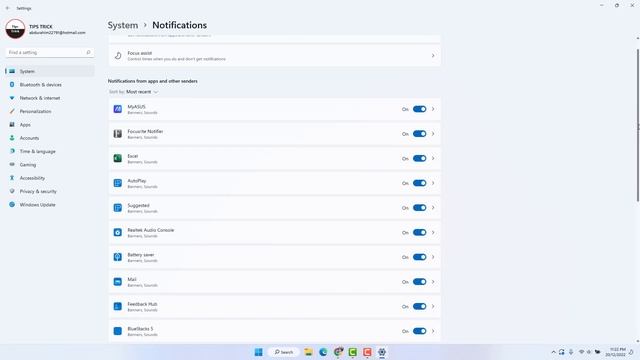This screenshot has width=640, height=360.
Task: Disable Excel notifications toggle
Action: coord(419,158)
